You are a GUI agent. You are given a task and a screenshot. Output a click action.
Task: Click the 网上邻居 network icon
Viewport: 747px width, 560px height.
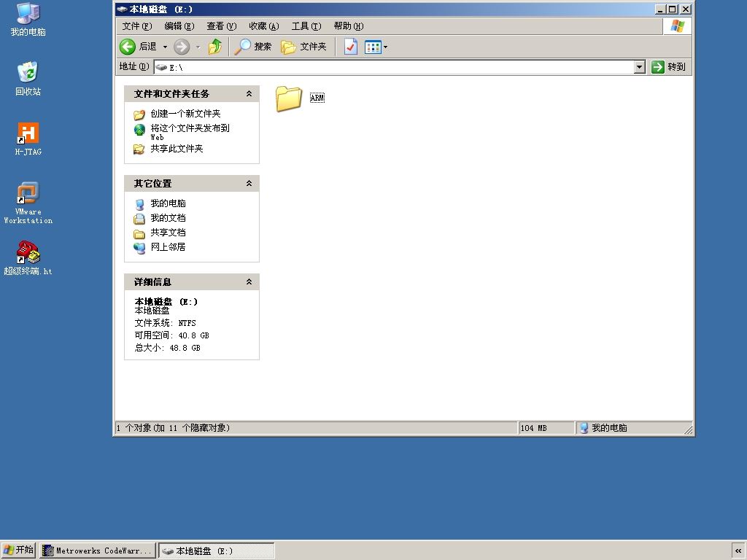(139, 248)
